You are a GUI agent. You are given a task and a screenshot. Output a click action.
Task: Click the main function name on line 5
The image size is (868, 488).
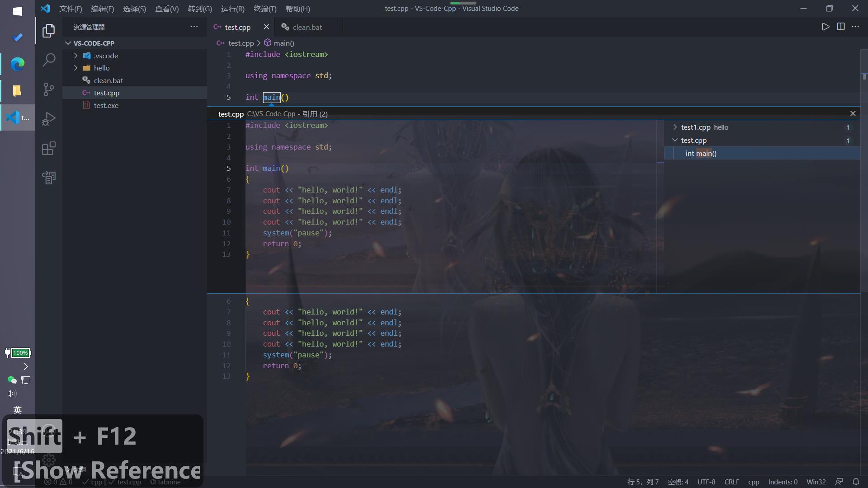click(x=271, y=97)
